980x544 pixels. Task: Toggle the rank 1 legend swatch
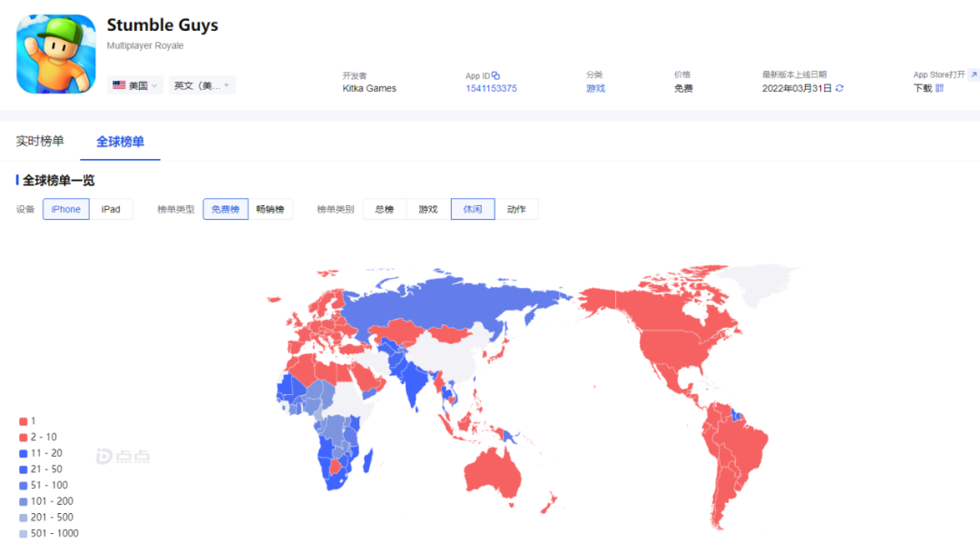tap(23, 421)
